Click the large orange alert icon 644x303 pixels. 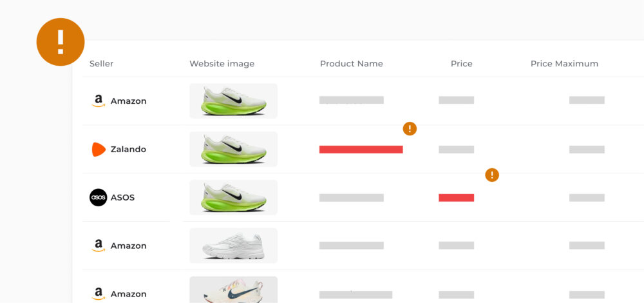[61, 42]
